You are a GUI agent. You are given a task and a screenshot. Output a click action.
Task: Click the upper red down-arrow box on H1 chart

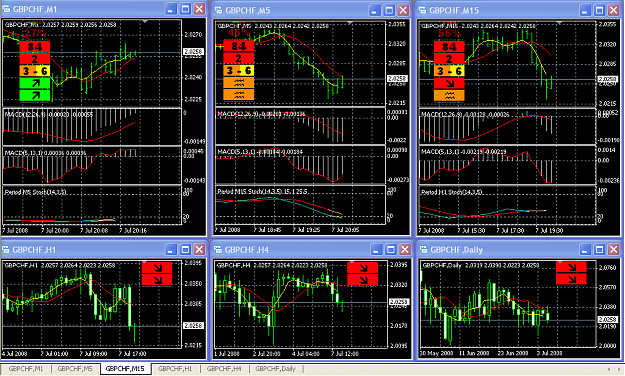click(x=157, y=268)
